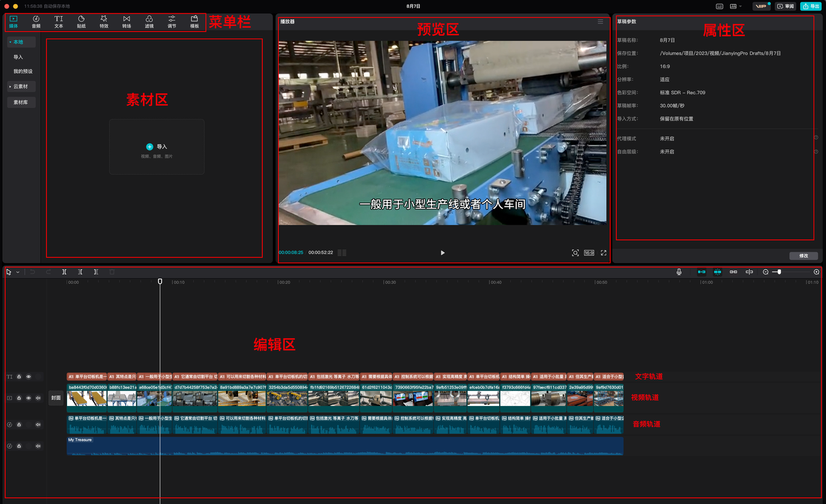This screenshot has width=826, height=504.
Task: Click the 修改 button in properties panel
Action: [x=803, y=256]
